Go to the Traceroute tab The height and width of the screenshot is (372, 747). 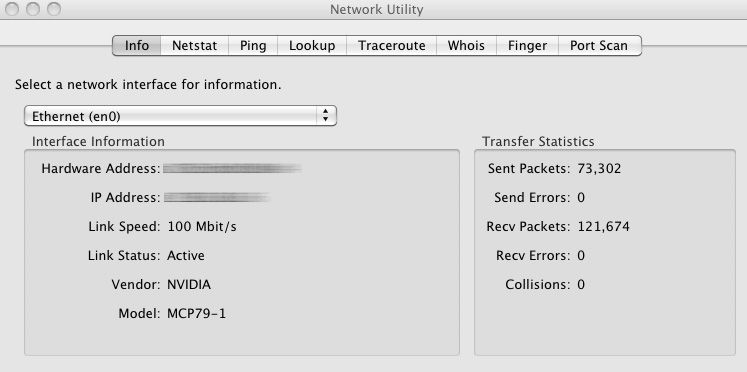(392, 46)
